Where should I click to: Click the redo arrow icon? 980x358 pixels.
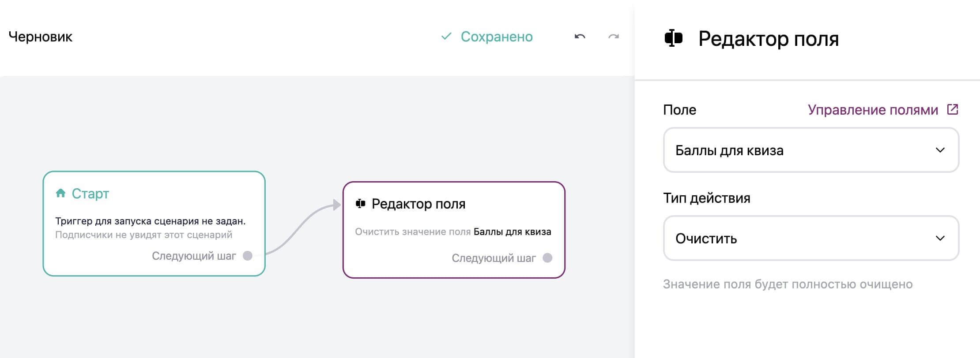(x=613, y=37)
